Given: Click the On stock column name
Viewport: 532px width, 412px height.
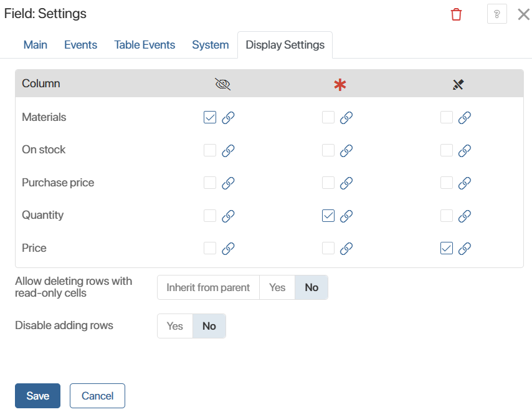Looking at the screenshot, I should (44, 150).
